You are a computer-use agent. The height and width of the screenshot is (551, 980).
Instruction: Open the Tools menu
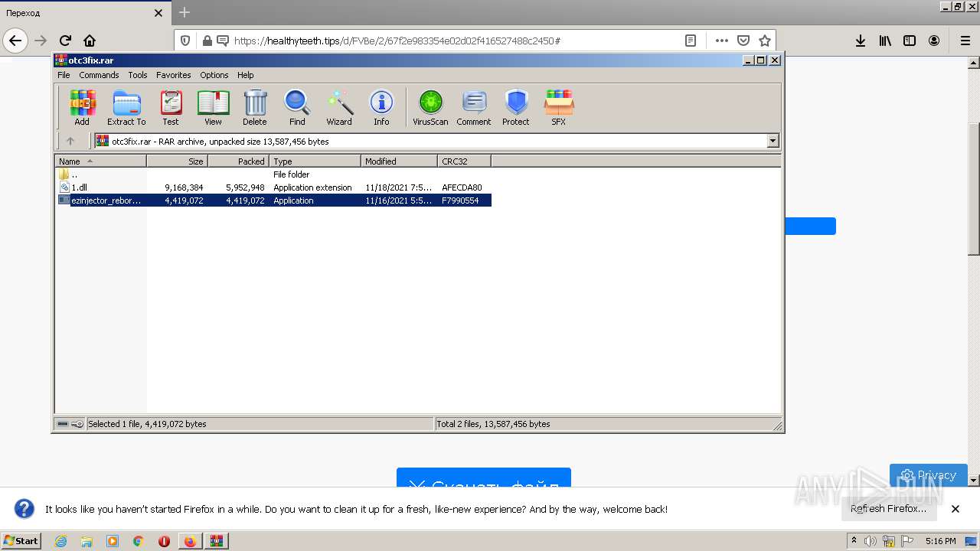pos(138,75)
